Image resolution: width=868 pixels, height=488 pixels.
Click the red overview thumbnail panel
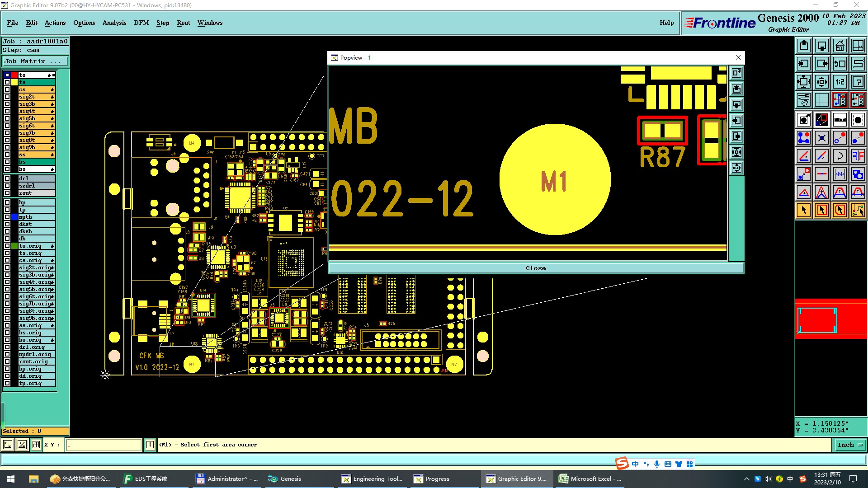pyautogui.click(x=831, y=319)
